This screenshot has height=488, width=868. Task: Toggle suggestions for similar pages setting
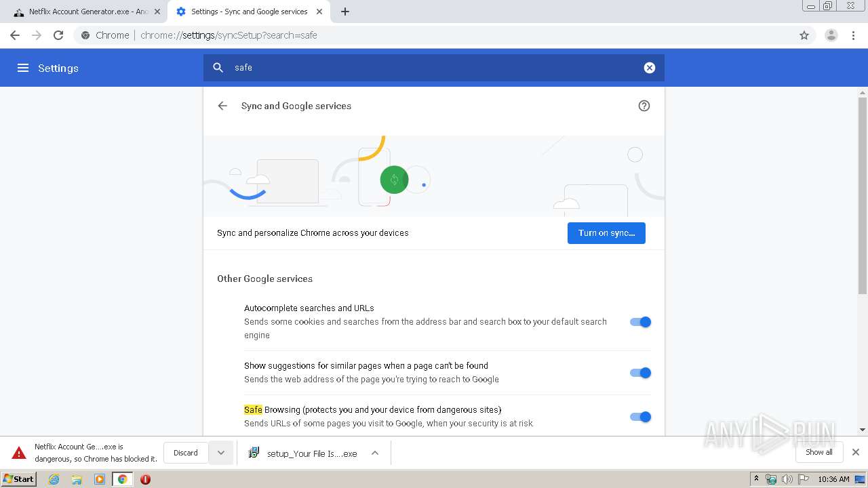pyautogui.click(x=640, y=373)
